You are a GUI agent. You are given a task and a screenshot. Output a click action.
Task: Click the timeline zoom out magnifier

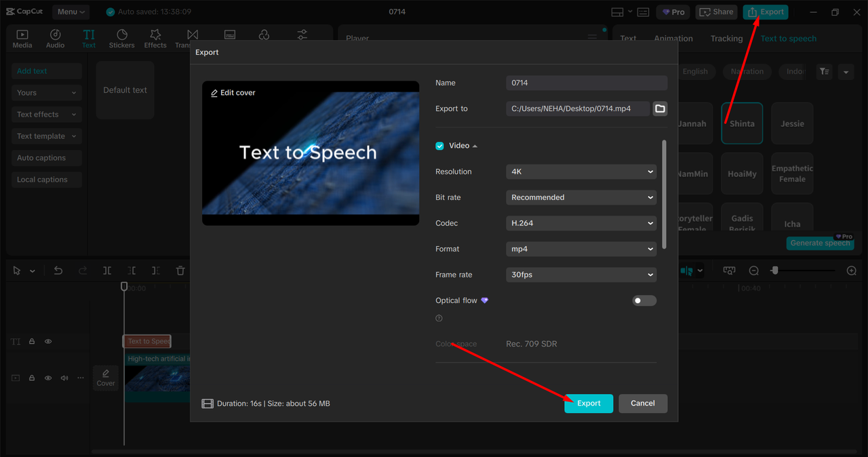pos(753,271)
